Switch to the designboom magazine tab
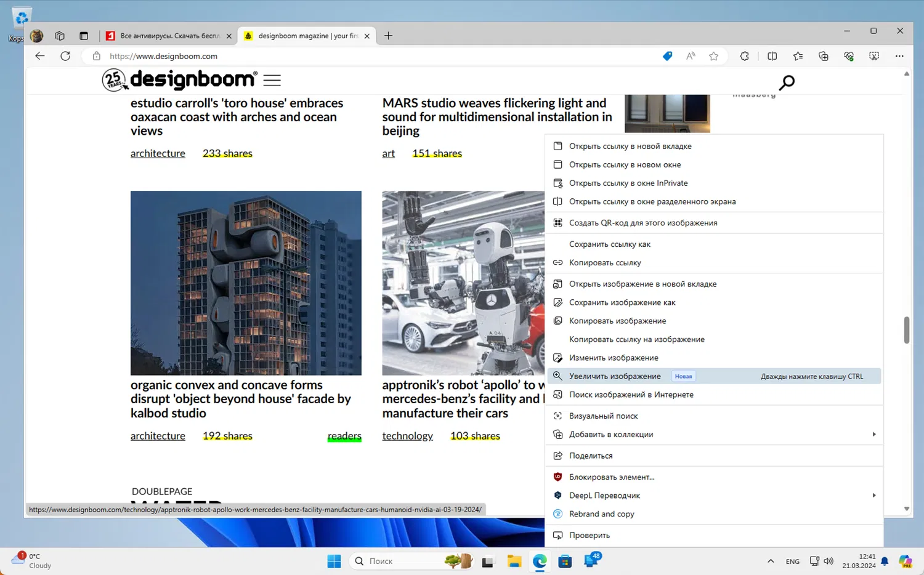 [307, 36]
